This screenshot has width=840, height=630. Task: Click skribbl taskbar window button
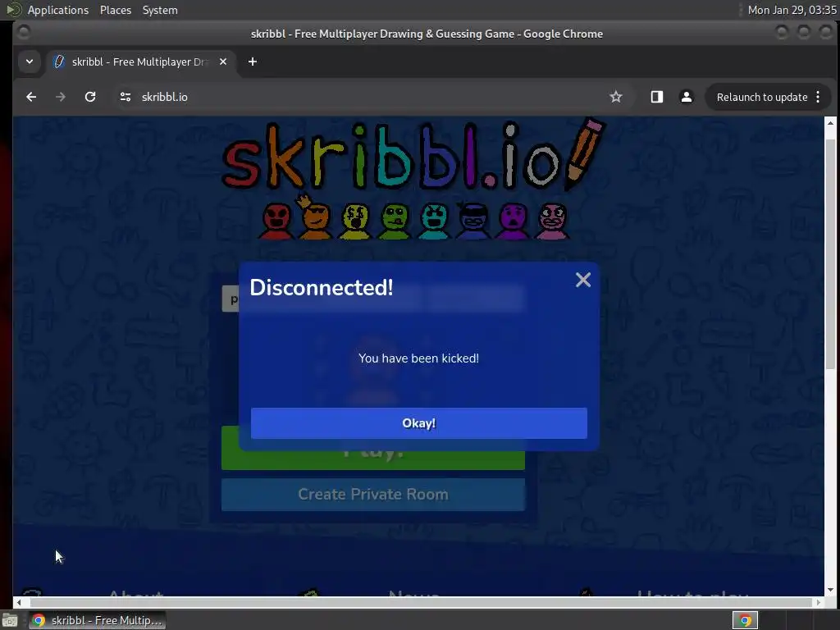97,620
